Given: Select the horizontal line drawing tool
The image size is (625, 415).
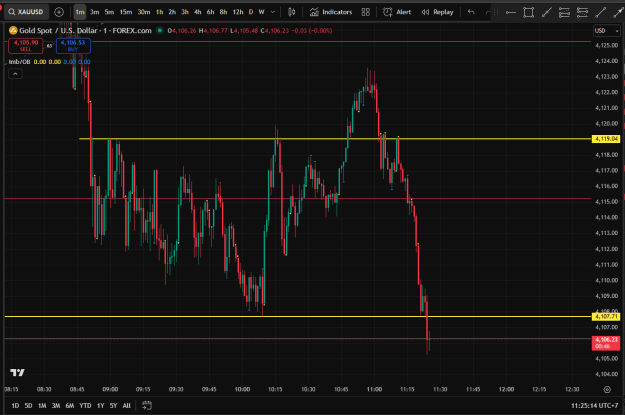Looking at the screenshot, I should coord(511,12).
